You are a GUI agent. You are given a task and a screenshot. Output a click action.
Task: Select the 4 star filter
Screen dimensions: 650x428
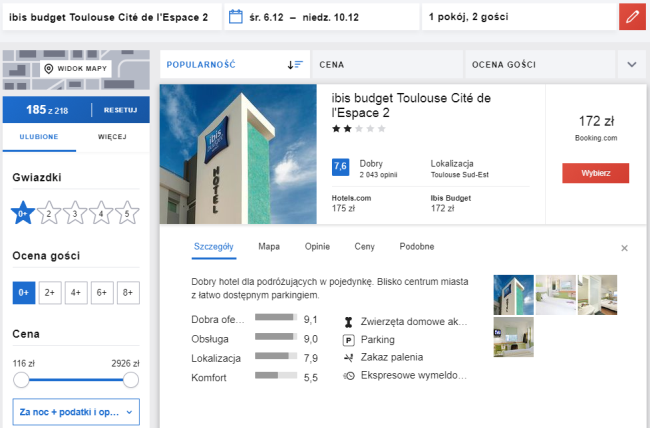pos(101,213)
